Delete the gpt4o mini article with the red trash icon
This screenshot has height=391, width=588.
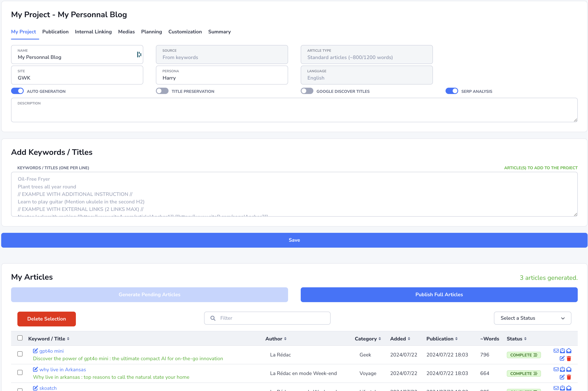point(569,359)
